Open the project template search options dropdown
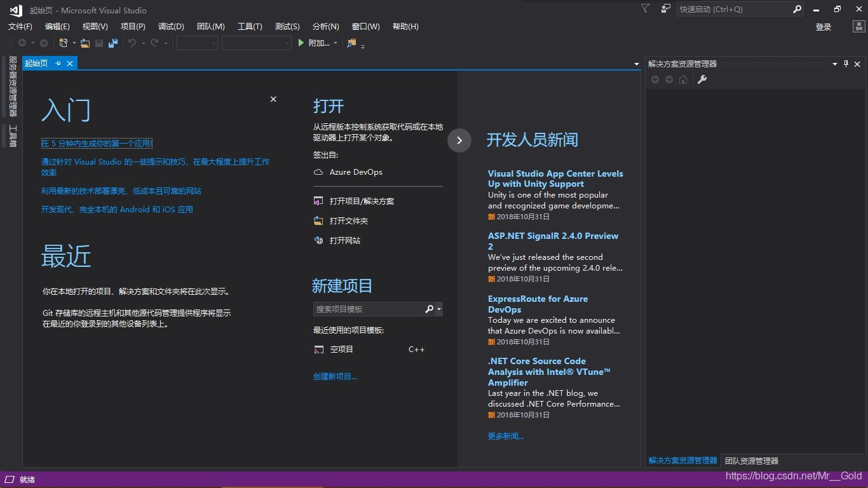The height and width of the screenshot is (488, 868). (439, 309)
